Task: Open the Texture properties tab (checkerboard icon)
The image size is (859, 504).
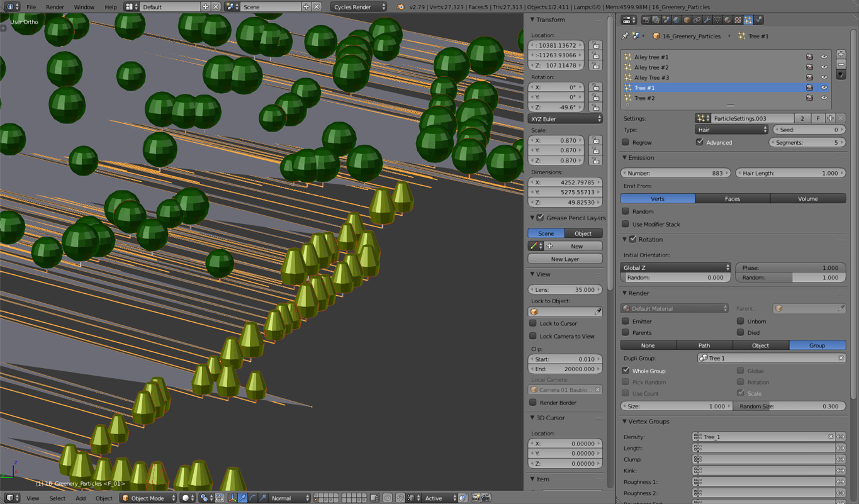Action: click(738, 20)
